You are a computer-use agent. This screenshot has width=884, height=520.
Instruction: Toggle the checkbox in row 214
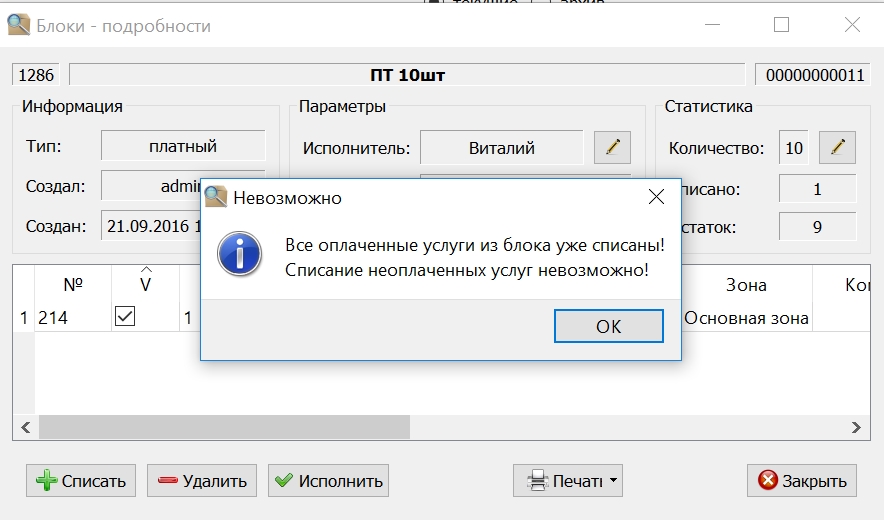point(125,316)
